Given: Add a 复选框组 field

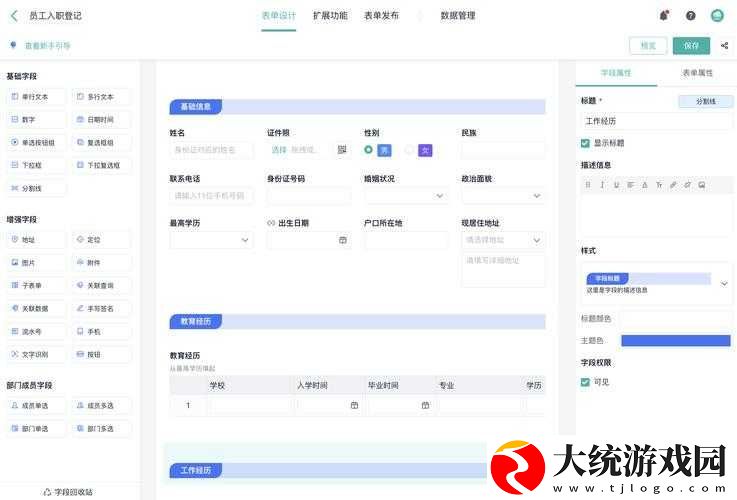Looking at the screenshot, I should (101, 142).
